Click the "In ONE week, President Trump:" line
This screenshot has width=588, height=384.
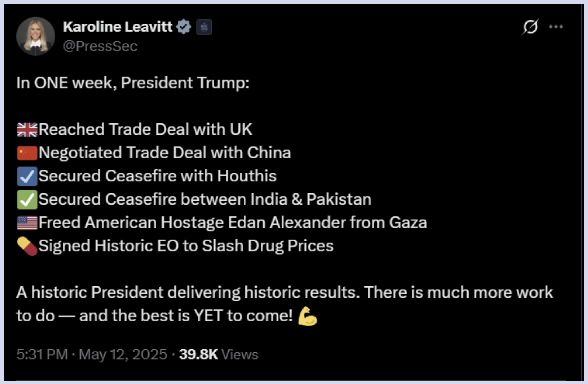coord(133,83)
